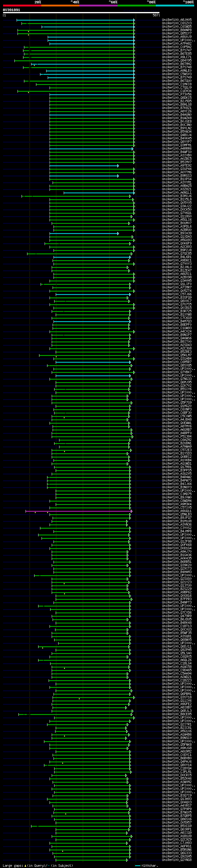The image size is (197, 868).
Task: Select the UniRef100_Q46WS6 label
Action: click(x=177, y=338)
